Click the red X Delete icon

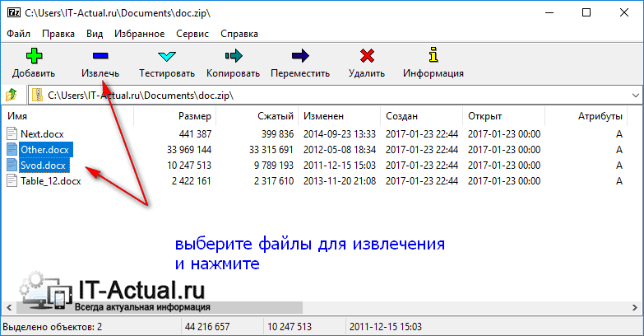367,55
